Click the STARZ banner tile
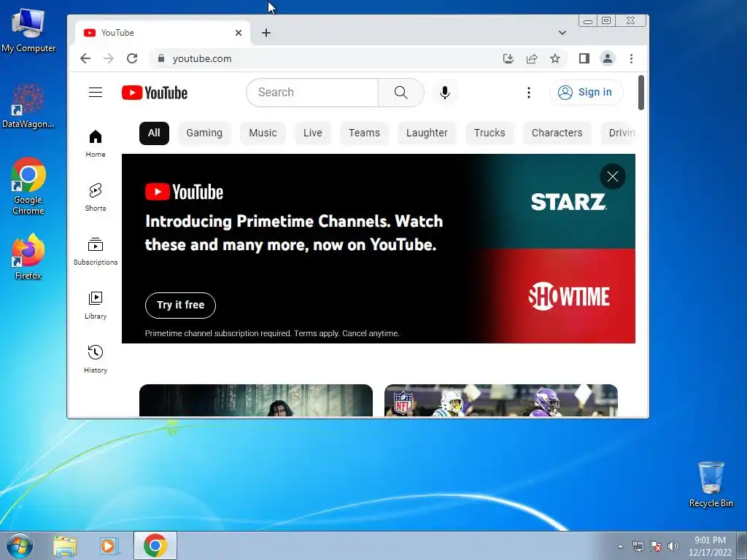Screen dimensions: 747x560 568,201
